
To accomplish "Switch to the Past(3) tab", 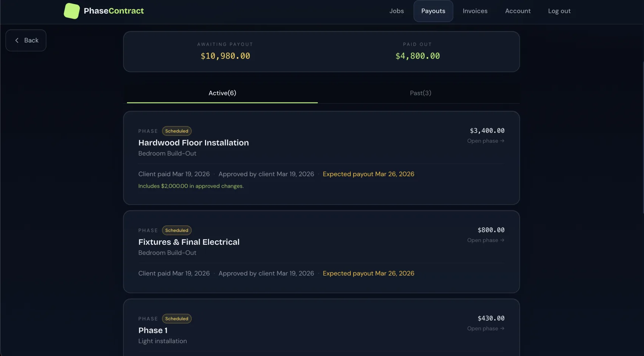I will point(420,93).
